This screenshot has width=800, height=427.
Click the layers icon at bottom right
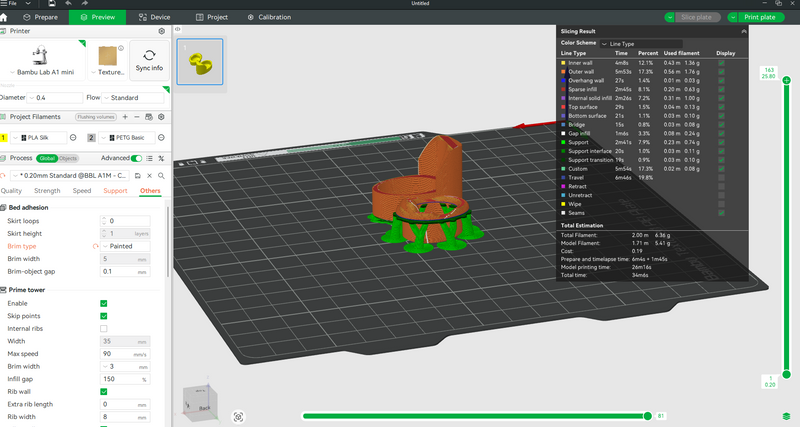786,417
